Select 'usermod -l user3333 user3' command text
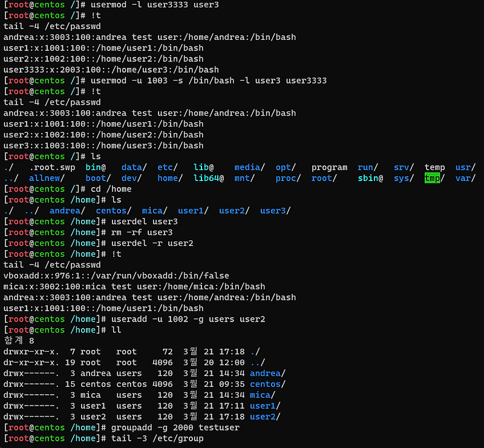The width and height of the screenshot is (484, 448). (x=155, y=5)
